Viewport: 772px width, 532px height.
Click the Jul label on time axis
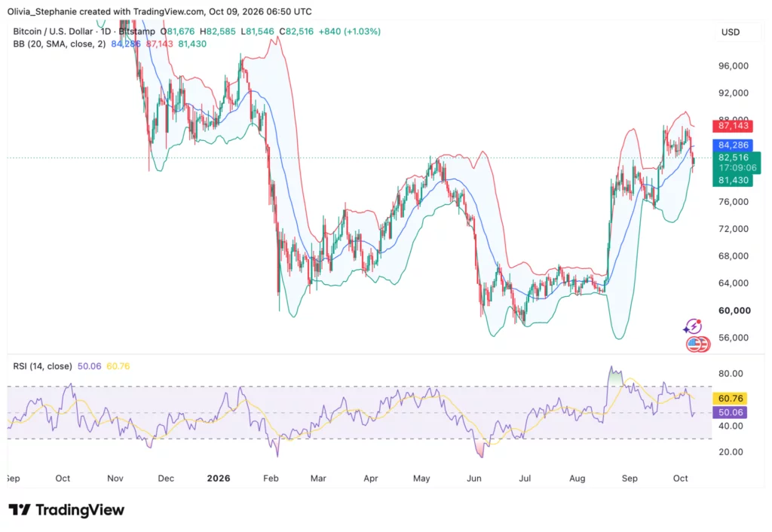(x=525, y=478)
